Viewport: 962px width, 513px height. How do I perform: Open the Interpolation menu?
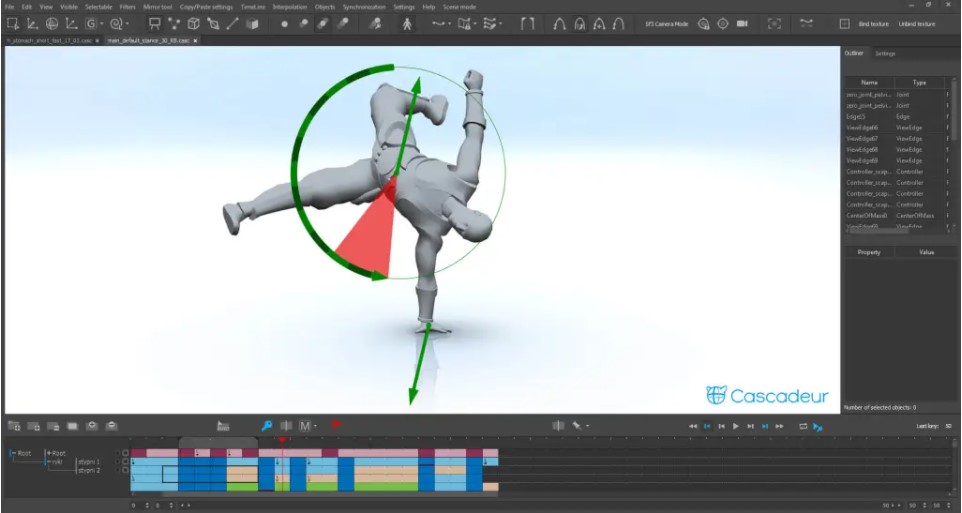tap(289, 7)
